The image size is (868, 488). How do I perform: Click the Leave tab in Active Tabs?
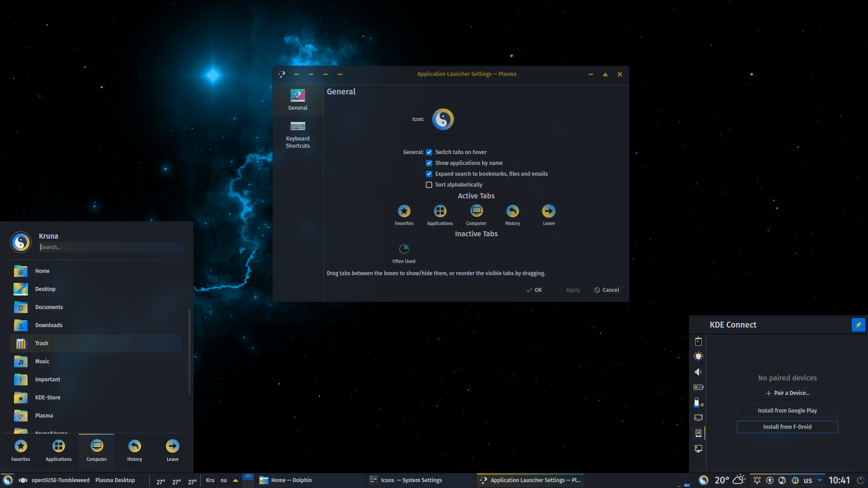549,215
